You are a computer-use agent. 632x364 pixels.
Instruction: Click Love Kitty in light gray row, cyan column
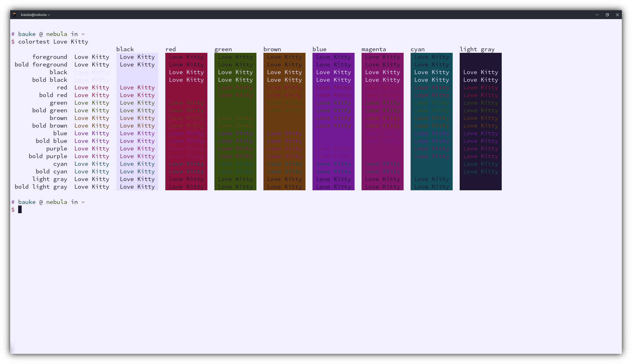click(x=432, y=179)
